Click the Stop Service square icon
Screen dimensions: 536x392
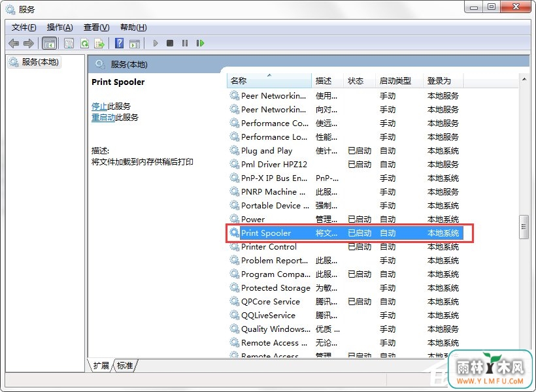click(x=170, y=43)
